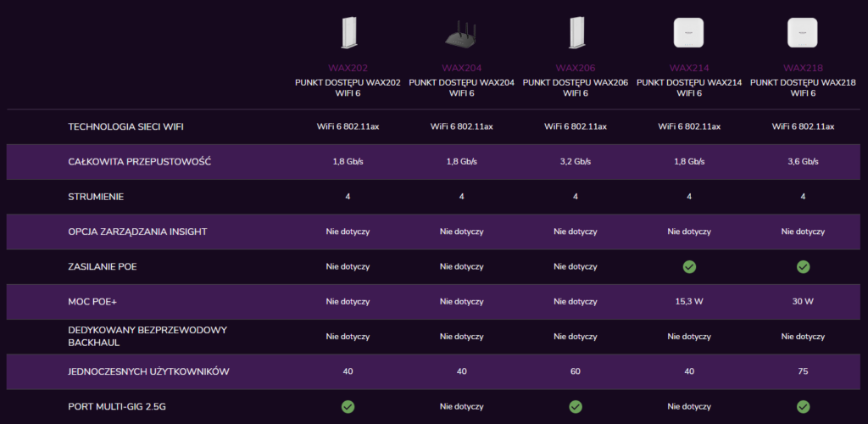Click the Multi-Gig 2.5G checkmark for WAX206
This screenshot has width=868, height=424.
pos(575,407)
